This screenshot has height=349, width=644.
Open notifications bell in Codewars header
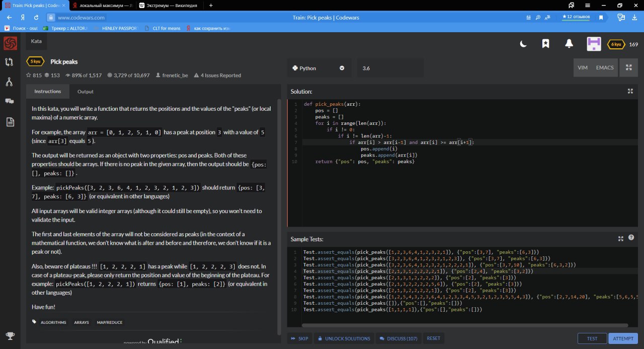point(569,44)
